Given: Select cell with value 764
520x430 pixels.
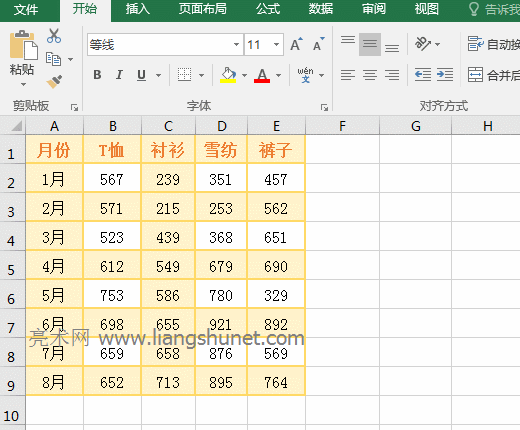Looking at the screenshot, I should (x=276, y=382).
